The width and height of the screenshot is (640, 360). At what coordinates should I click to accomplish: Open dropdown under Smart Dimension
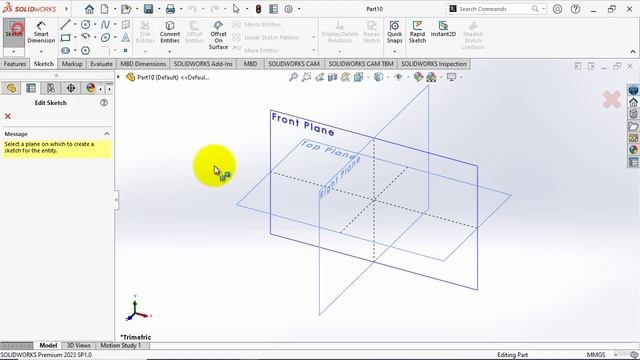(41, 52)
